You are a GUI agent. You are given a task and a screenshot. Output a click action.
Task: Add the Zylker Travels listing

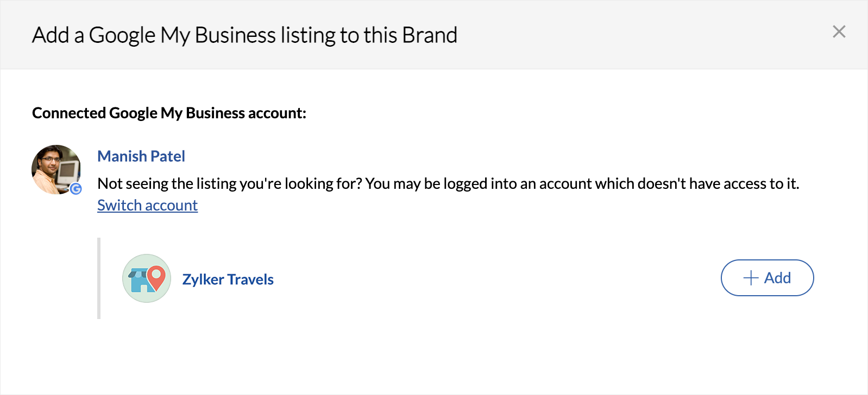click(x=766, y=278)
